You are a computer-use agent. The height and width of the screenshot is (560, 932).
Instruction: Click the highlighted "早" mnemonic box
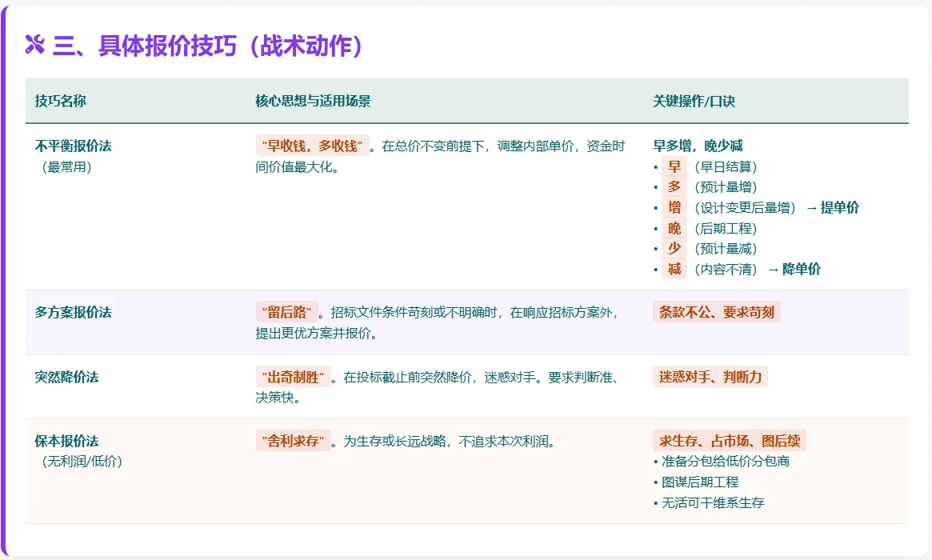tap(674, 166)
